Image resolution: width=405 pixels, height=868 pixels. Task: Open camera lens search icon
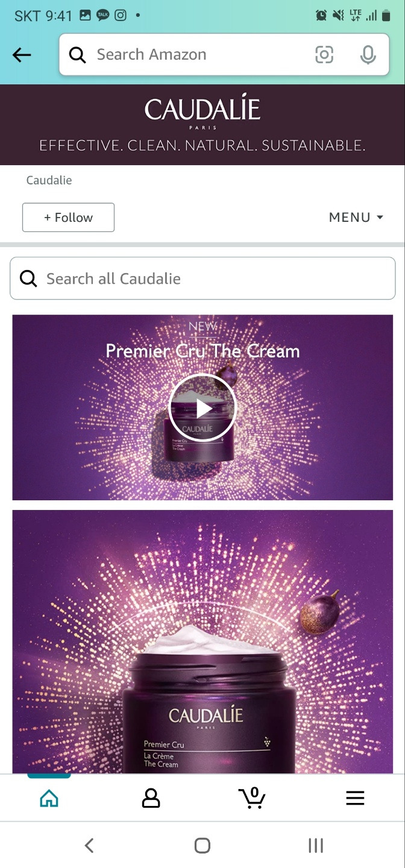tap(324, 55)
